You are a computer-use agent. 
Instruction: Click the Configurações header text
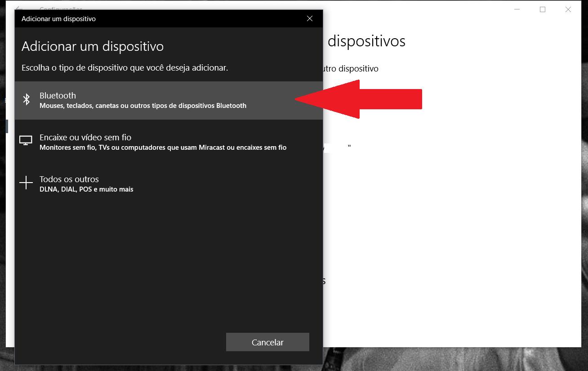click(x=62, y=9)
